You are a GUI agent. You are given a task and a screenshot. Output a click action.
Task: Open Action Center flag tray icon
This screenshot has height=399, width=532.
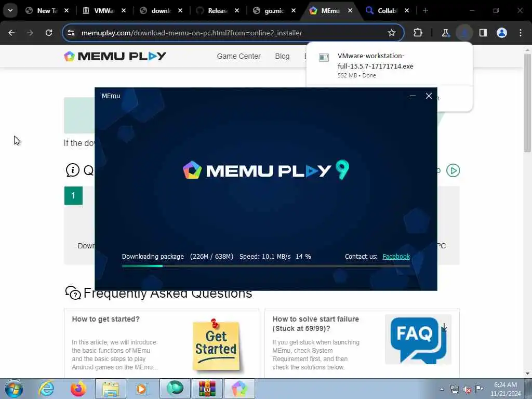tap(479, 389)
